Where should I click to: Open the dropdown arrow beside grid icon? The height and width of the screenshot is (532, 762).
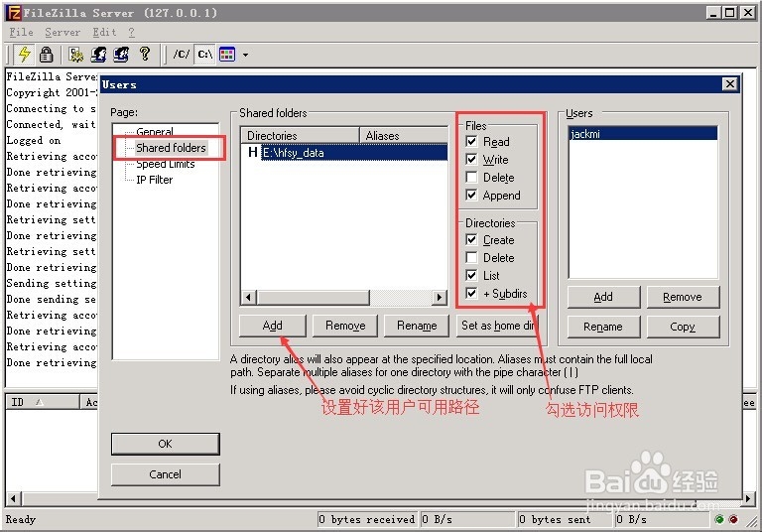coord(245,55)
